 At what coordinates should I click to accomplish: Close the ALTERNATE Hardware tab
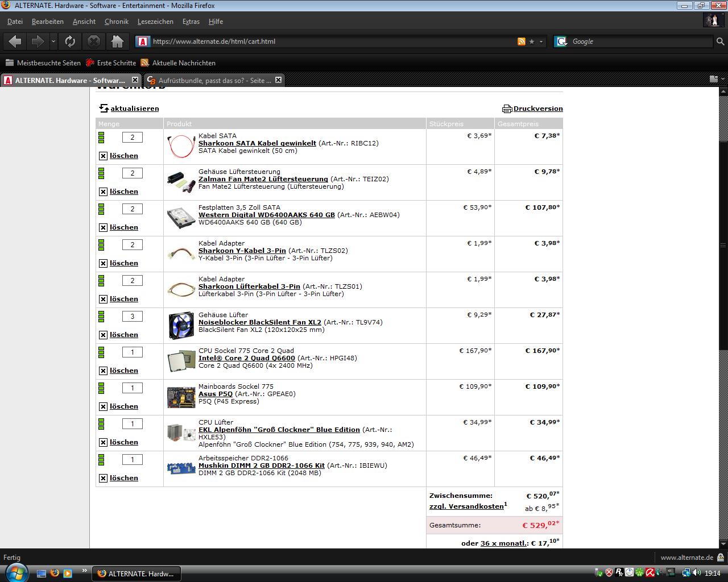[x=135, y=80]
